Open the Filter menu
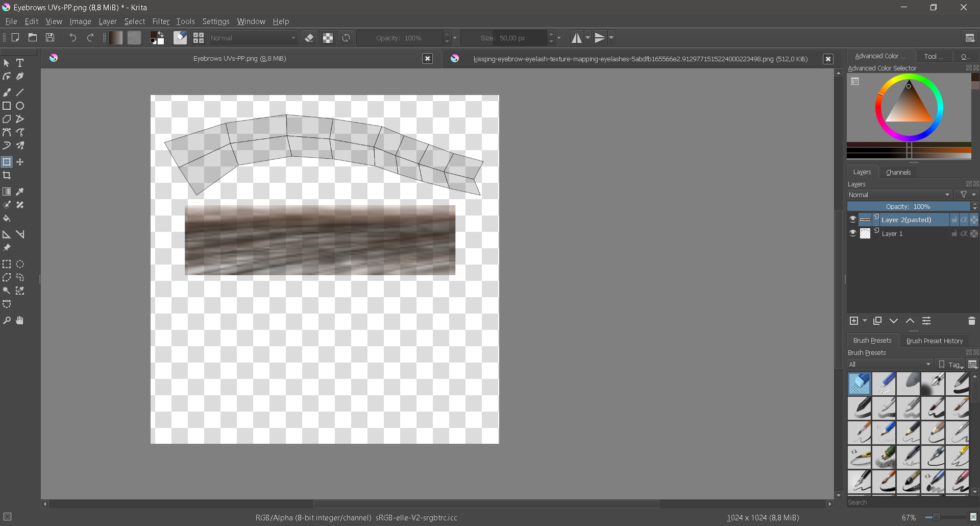Viewport: 980px width, 526px height. [x=161, y=21]
